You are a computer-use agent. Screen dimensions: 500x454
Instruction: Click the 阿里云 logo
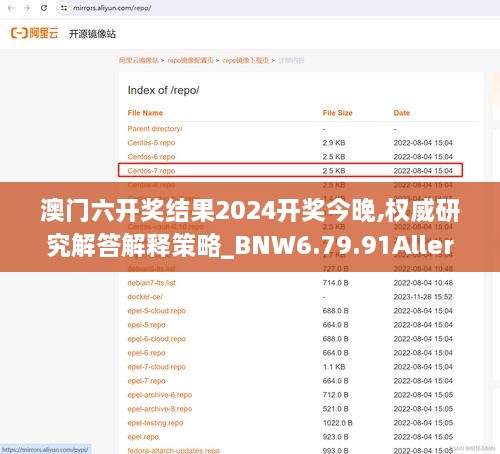coord(35,33)
